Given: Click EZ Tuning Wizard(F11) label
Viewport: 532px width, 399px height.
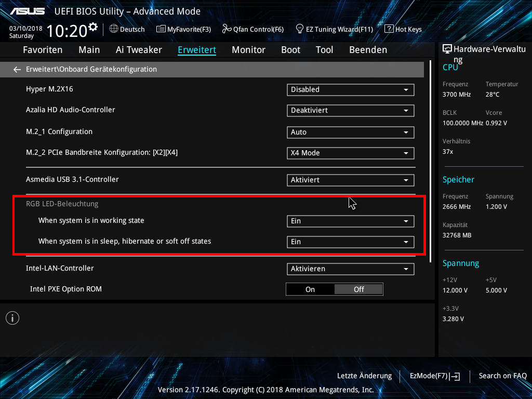Looking at the screenshot, I should point(339,29).
